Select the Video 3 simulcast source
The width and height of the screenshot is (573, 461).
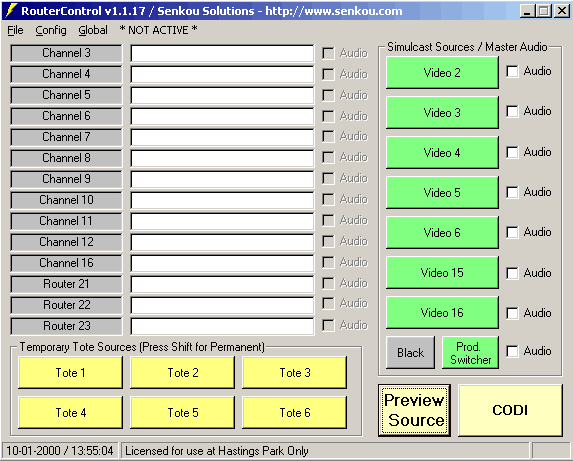(x=442, y=113)
